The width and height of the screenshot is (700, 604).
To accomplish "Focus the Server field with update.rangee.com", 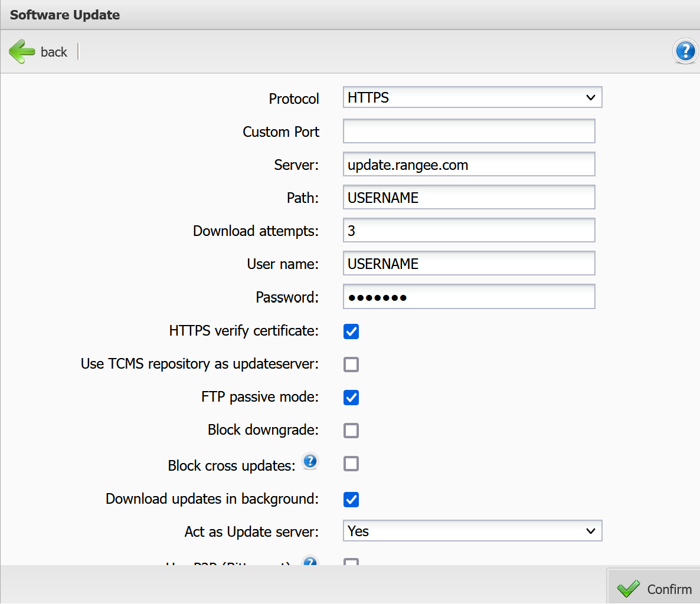I will click(469, 165).
